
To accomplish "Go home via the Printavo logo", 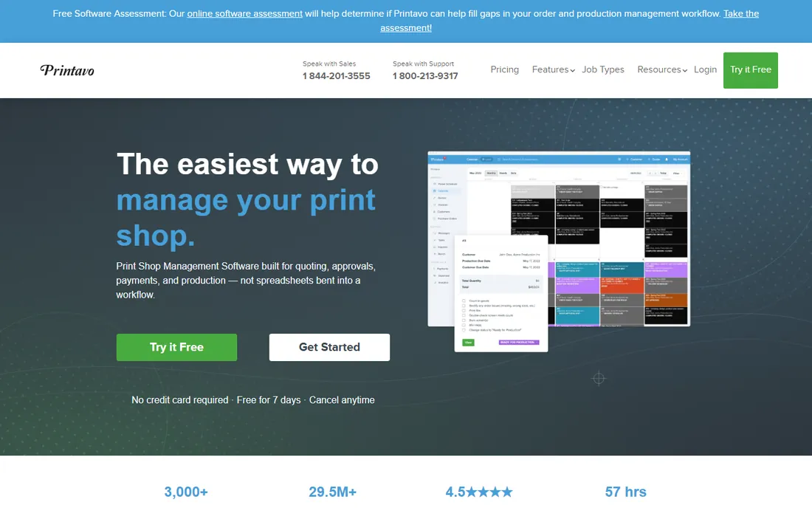I will pyautogui.click(x=67, y=70).
